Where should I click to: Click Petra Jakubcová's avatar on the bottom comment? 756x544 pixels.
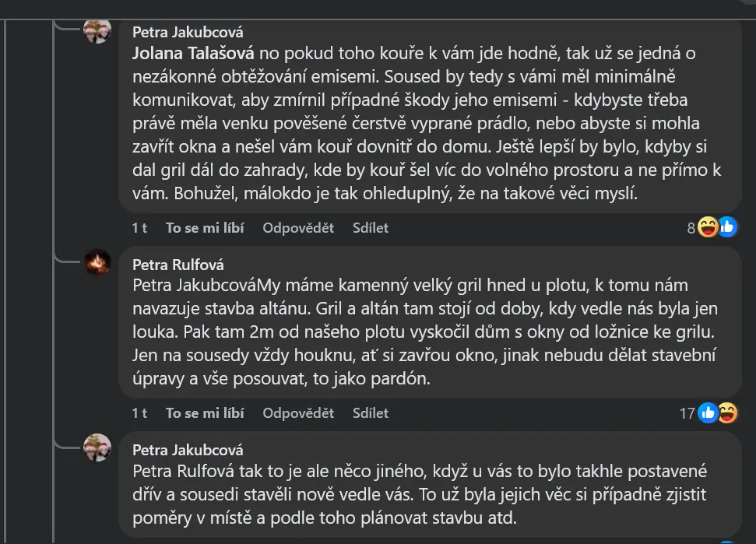click(x=97, y=448)
